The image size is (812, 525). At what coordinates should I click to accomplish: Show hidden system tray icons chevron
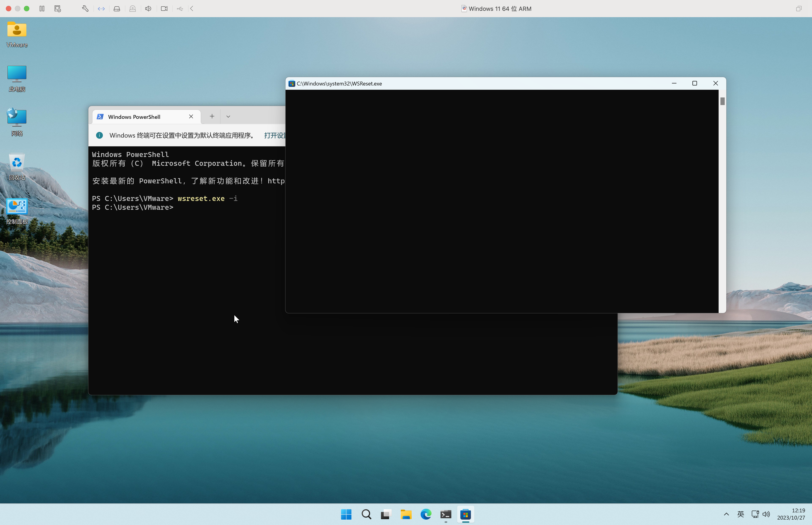(x=726, y=514)
